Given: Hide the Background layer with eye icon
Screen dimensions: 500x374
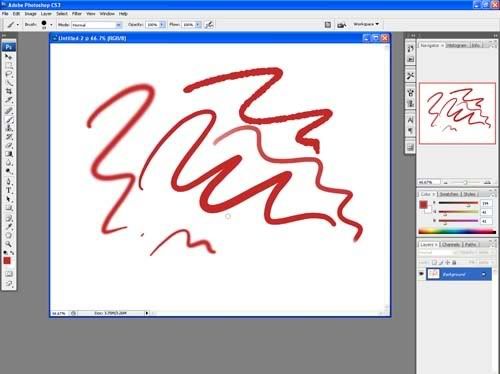Looking at the screenshot, I should [x=421, y=274].
